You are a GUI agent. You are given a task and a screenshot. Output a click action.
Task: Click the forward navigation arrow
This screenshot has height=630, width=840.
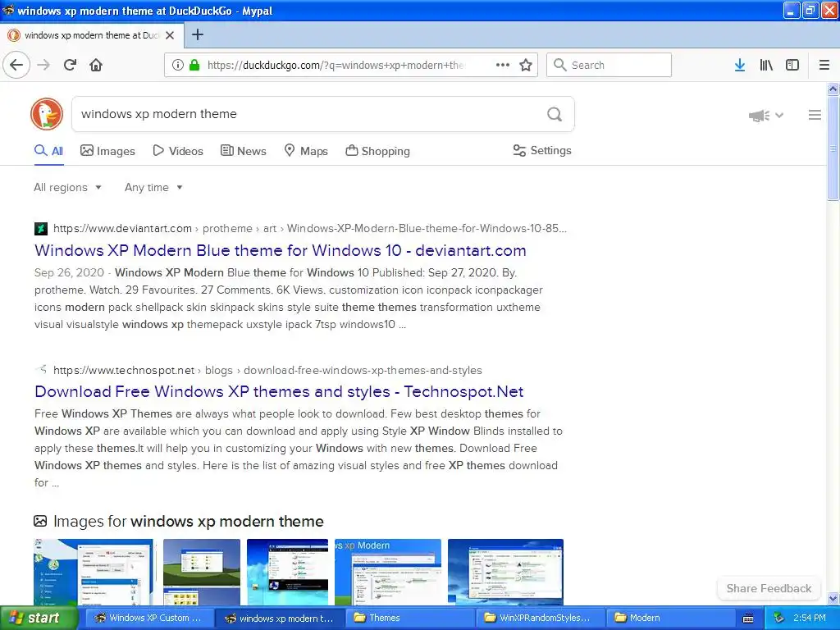pyautogui.click(x=43, y=66)
